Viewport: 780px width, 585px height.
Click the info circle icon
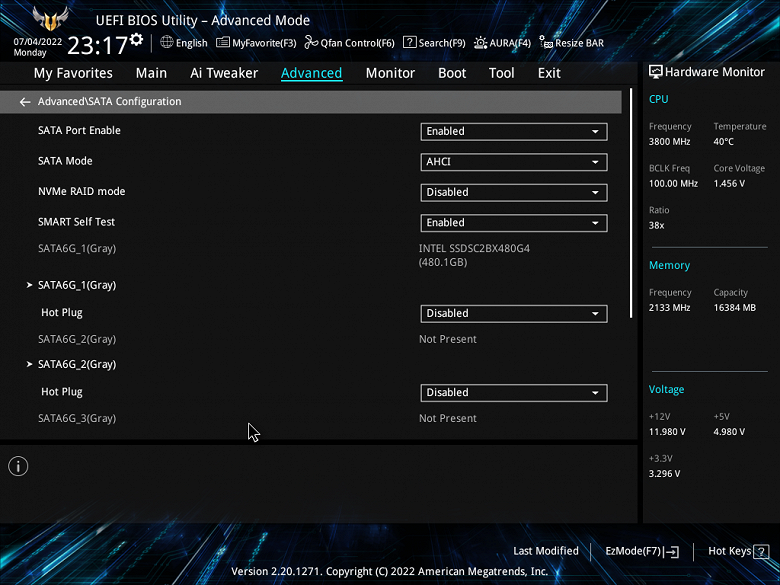[18, 466]
